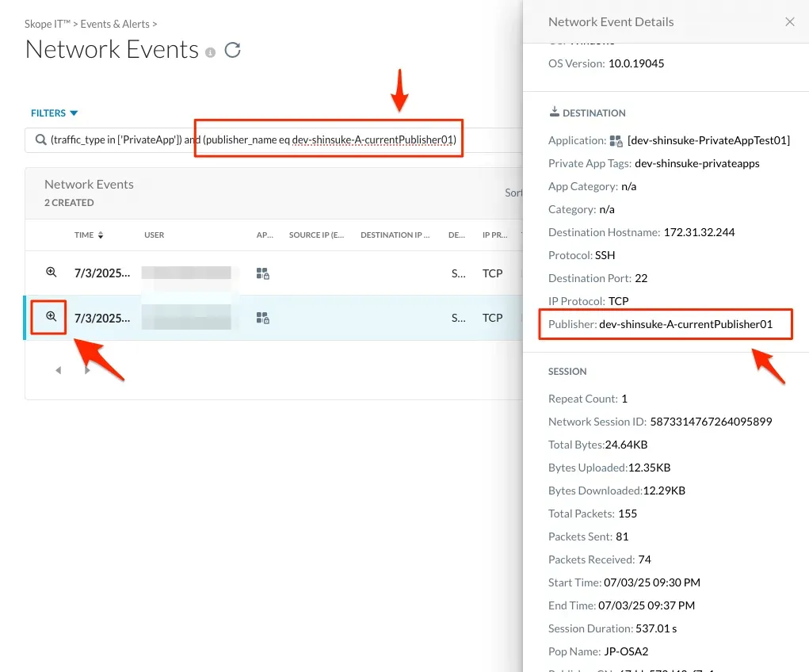The width and height of the screenshot is (809, 672).
Task: Click the Destination section header icon
Action: 554,113
